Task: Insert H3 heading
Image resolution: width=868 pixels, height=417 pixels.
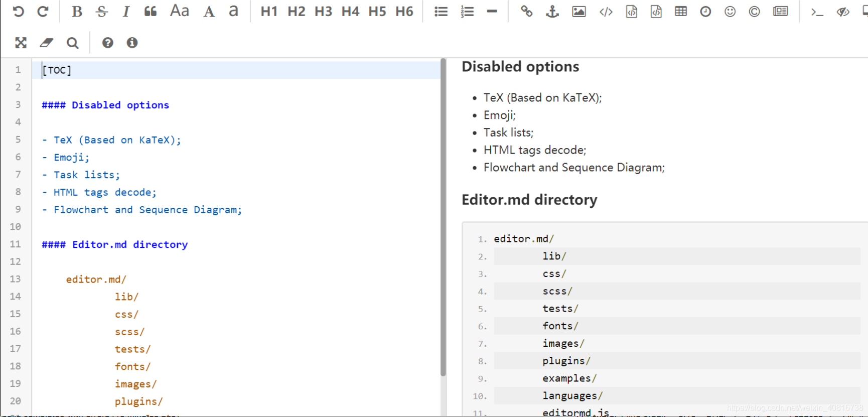Action: click(x=323, y=11)
